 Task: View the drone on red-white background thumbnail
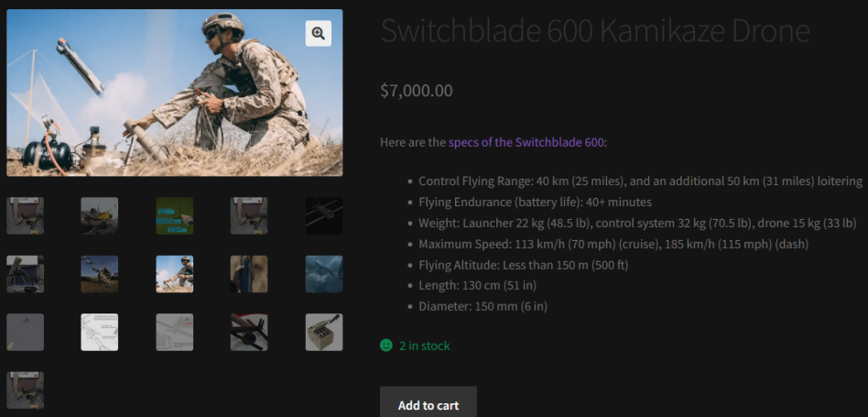249,332
